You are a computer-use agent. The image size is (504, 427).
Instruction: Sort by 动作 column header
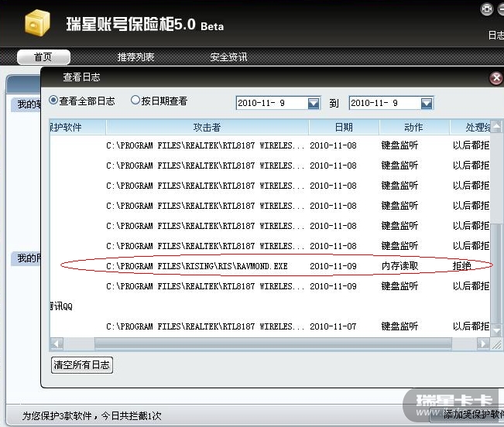pyautogui.click(x=414, y=128)
